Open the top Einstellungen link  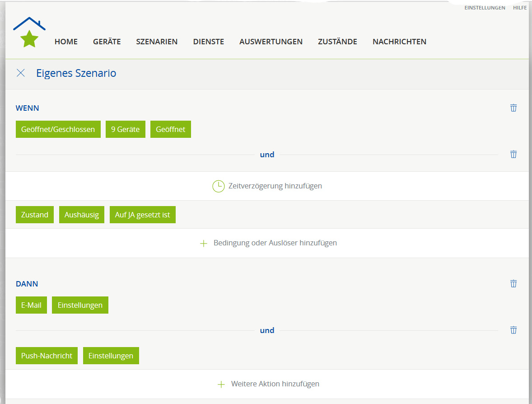[x=485, y=8]
